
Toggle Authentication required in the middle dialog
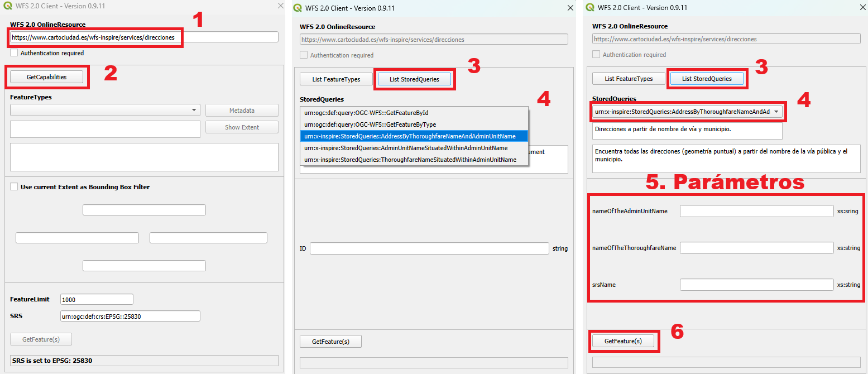click(x=303, y=55)
